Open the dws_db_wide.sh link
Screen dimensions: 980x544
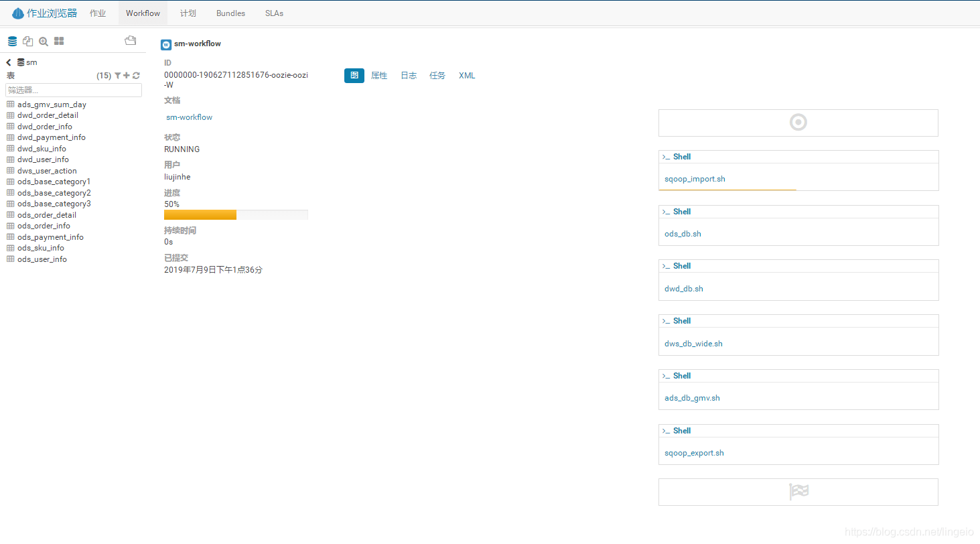[693, 344]
